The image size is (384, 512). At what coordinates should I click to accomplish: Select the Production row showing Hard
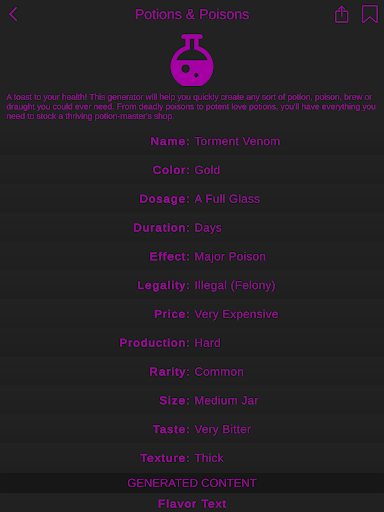pos(192,343)
